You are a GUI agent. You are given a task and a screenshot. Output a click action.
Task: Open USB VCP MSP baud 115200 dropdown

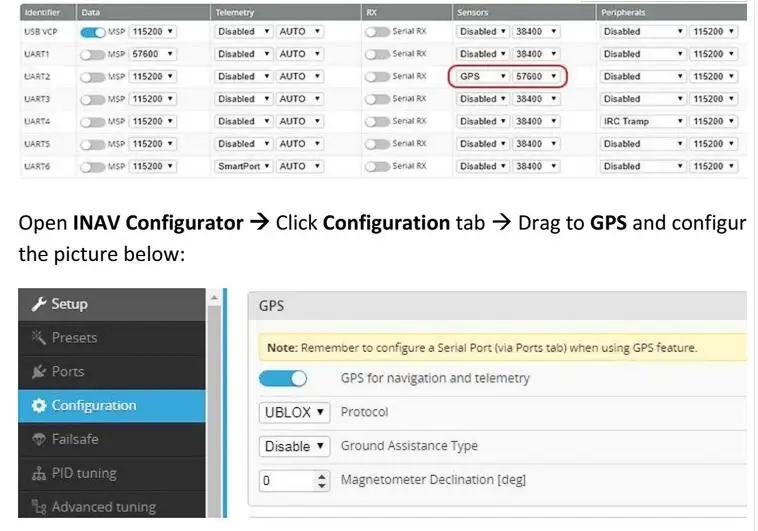pyautogui.click(x=153, y=31)
